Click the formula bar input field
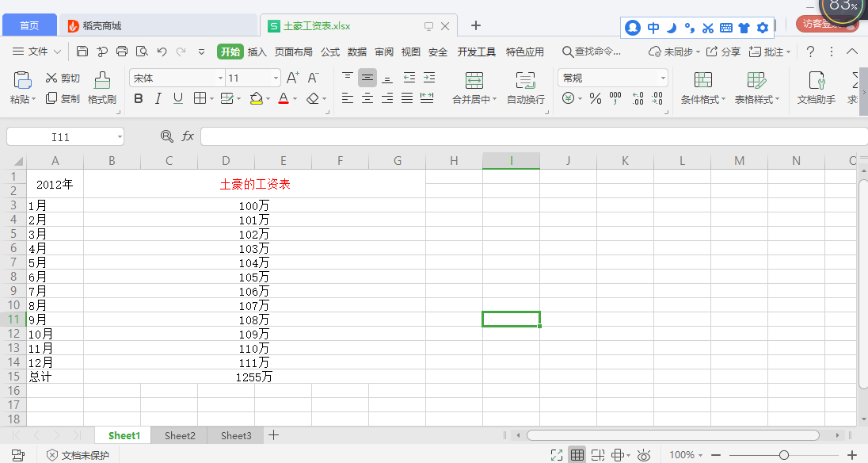This screenshot has width=868, height=463. click(534, 136)
